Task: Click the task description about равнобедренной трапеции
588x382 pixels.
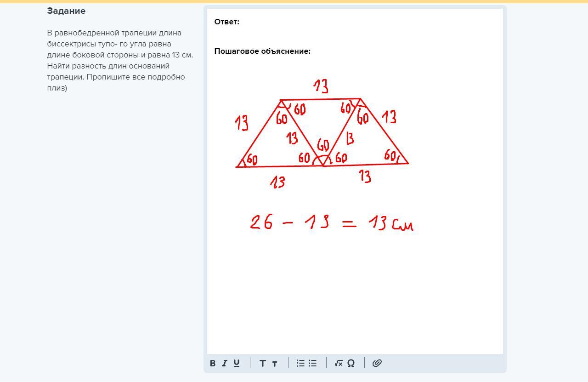Action: tap(120, 60)
